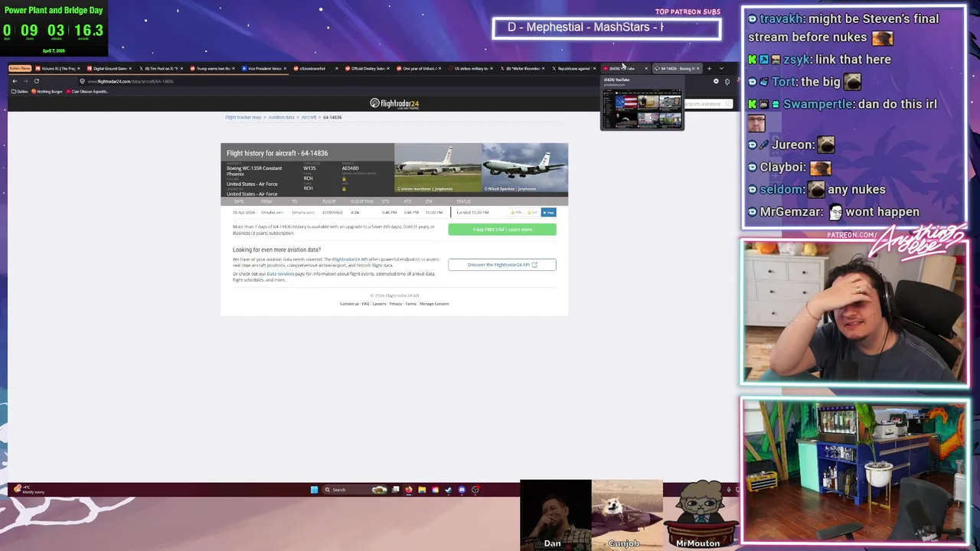Switch to the Kolten News tab
980x551 pixels.
point(20,68)
